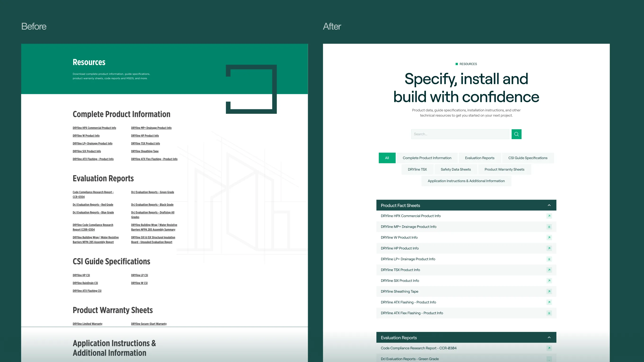
Task: Click DRYline SIX Product Info row in After page
Action: point(466,281)
